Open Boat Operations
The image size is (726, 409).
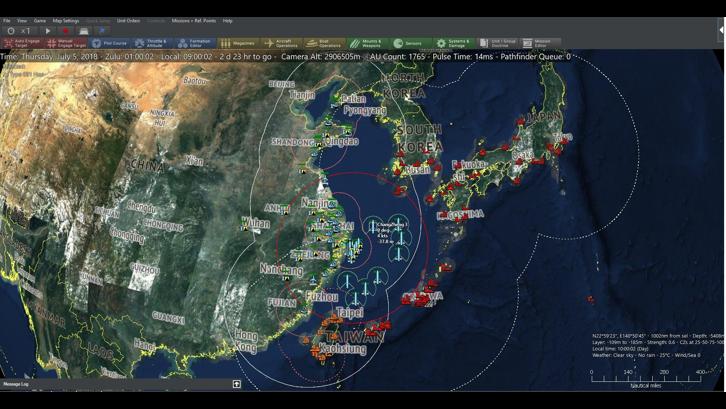pos(325,44)
